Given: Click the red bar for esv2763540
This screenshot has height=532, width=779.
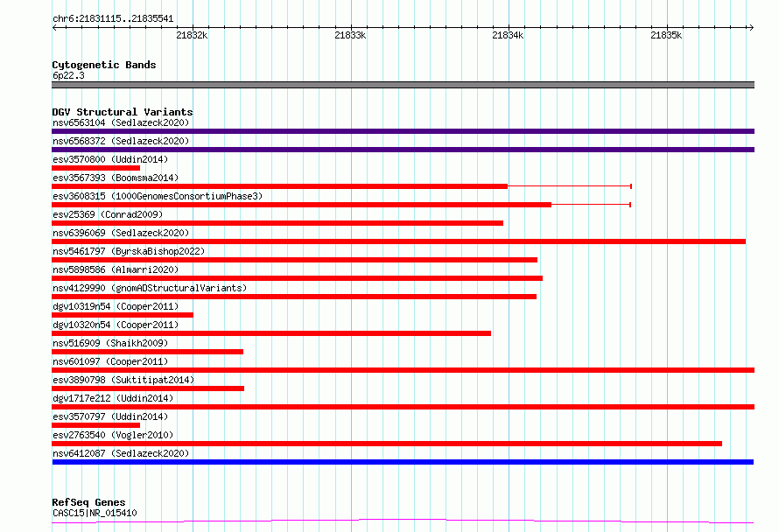Looking at the screenshot, I should [x=387, y=444].
